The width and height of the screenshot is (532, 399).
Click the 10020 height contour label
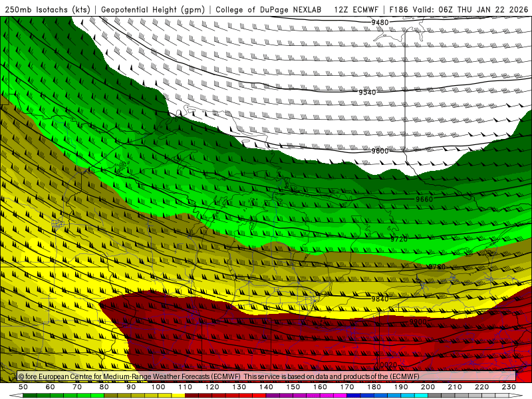pos(386,364)
